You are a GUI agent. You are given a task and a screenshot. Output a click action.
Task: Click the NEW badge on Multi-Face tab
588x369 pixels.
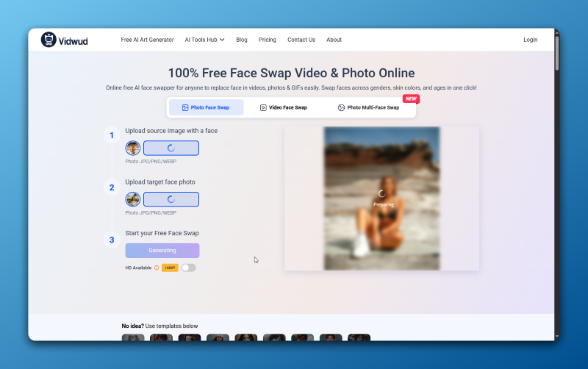[411, 98]
